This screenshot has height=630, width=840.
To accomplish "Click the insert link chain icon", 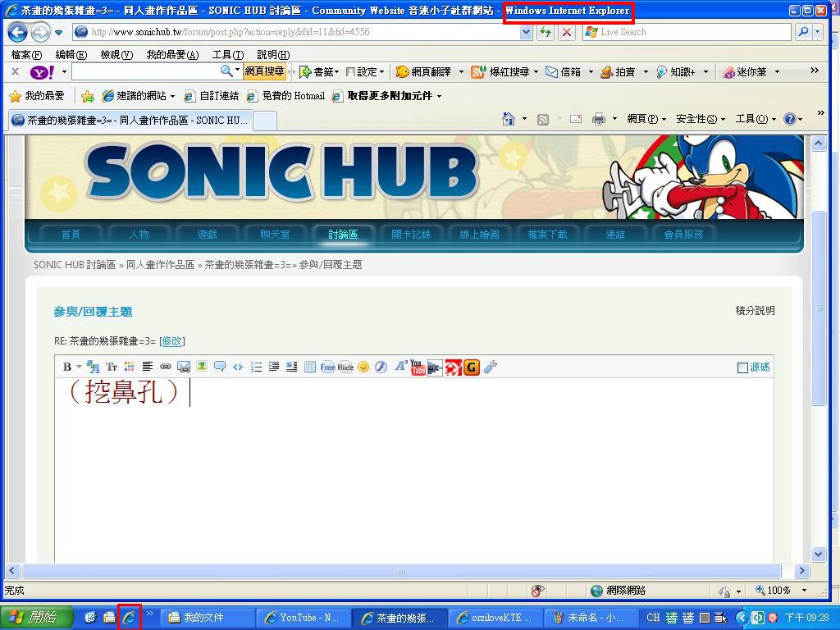I will click(x=165, y=367).
